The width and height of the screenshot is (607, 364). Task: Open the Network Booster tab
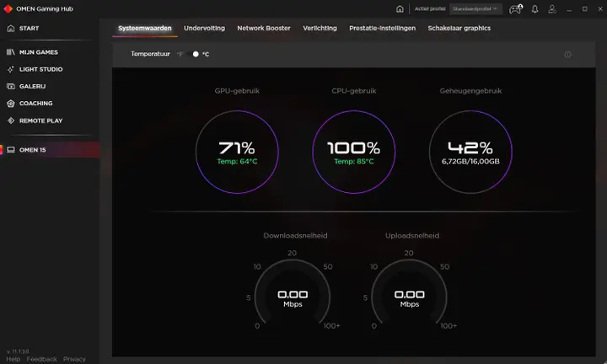tap(264, 29)
